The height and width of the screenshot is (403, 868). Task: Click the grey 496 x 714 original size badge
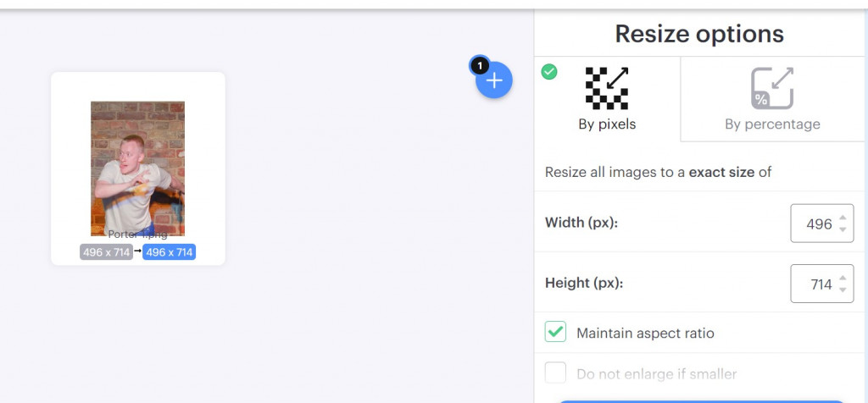pyautogui.click(x=106, y=252)
